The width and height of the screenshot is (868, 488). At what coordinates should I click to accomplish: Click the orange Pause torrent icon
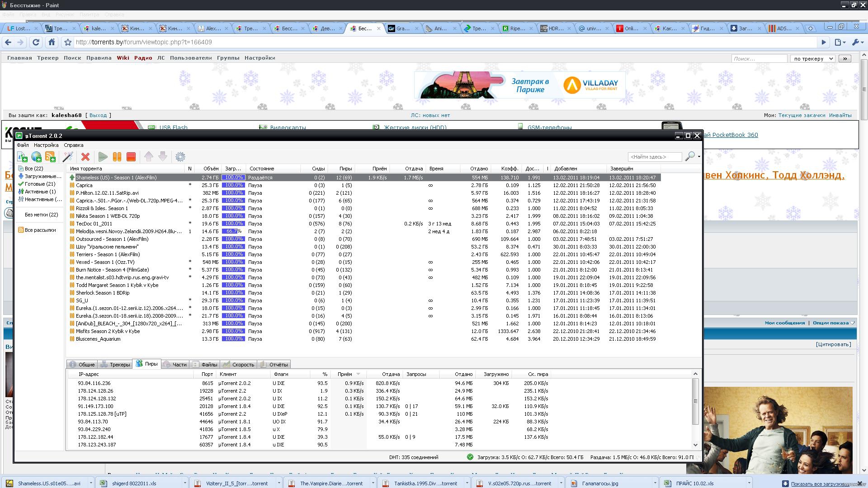tap(117, 157)
